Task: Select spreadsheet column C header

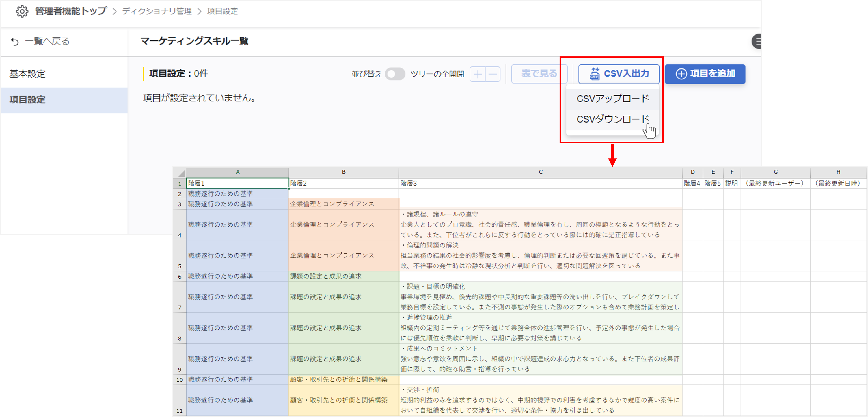Action: click(540, 172)
